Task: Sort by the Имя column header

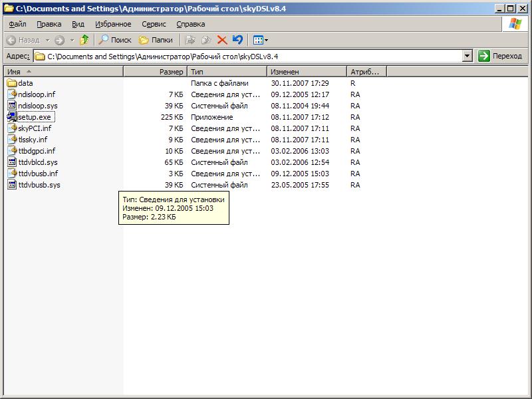Action: 63,72
